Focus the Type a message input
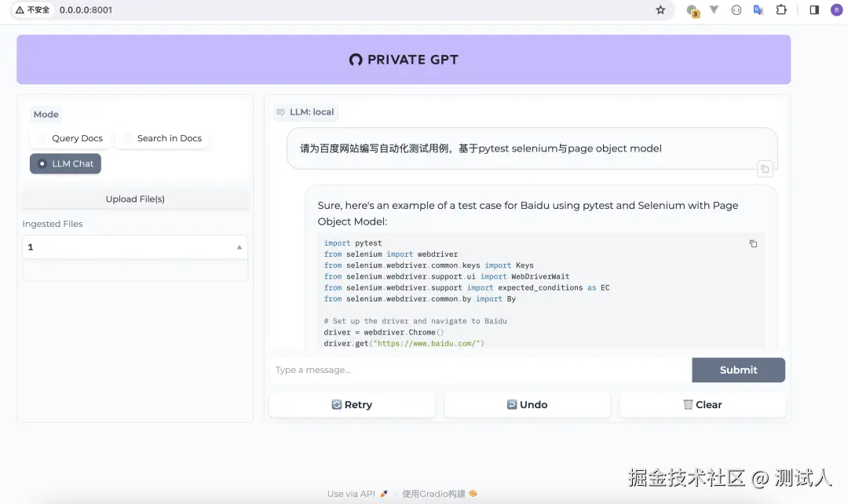 (481, 370)
